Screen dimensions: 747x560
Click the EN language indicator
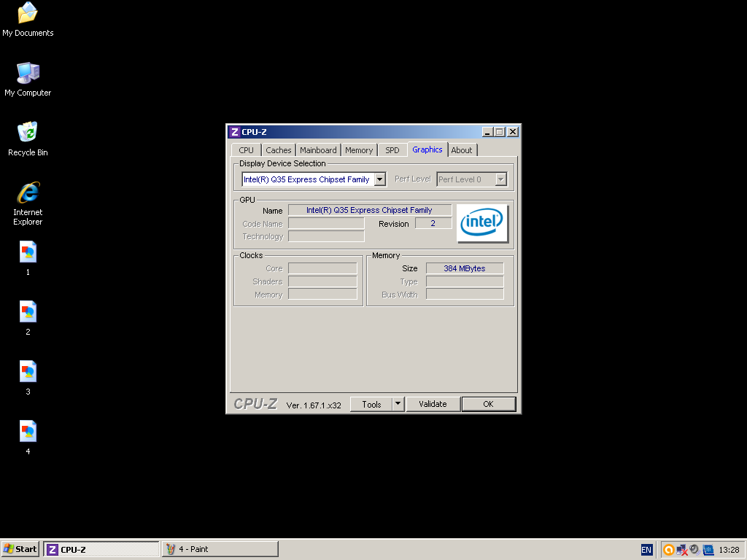point(646,550)
